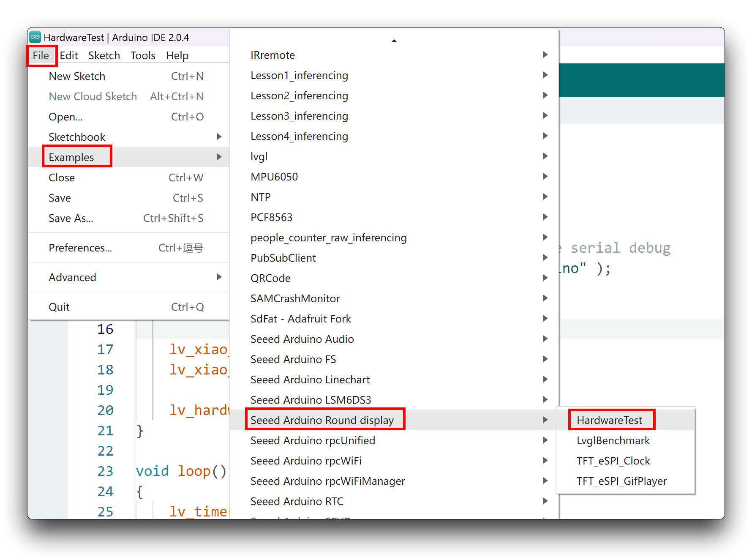
Task: Expand the Examples submenu arrow
Action: tap(219, 157)
